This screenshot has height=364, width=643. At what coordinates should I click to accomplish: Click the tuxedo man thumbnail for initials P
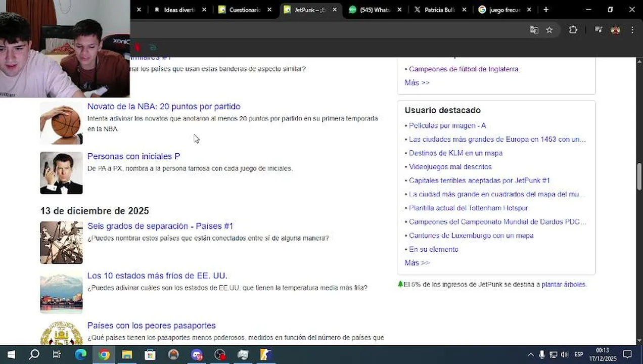[x=61, y=173]
